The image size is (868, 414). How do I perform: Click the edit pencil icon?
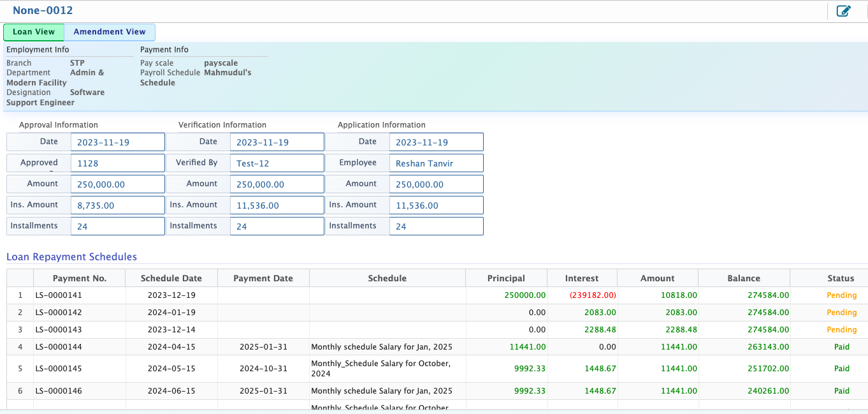point(843,11)
